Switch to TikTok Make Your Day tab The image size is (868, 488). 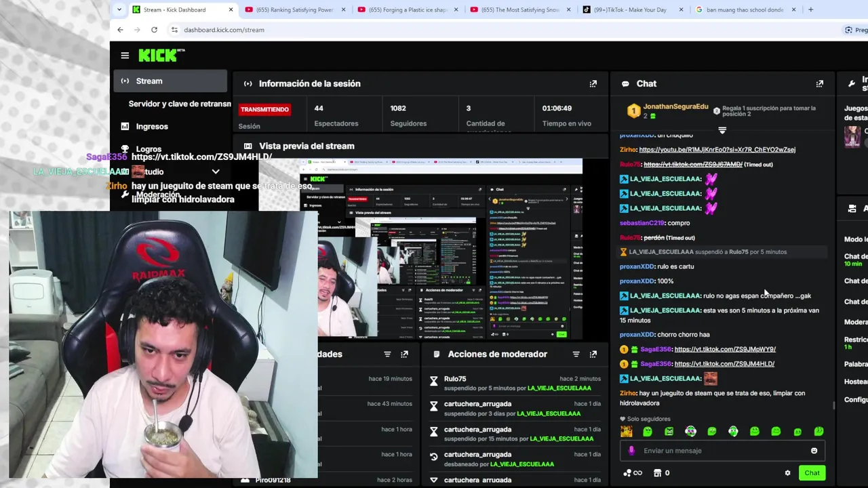tap(635, 9)
